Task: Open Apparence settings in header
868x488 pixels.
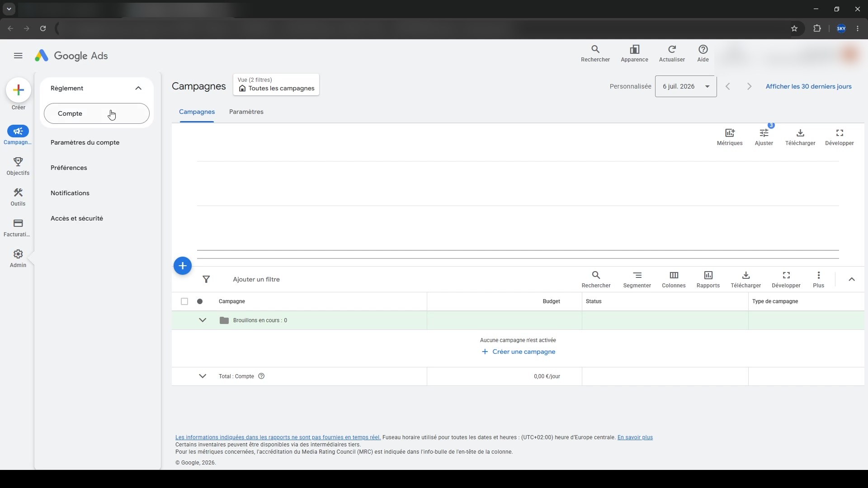Action: [x=634, y=53]
